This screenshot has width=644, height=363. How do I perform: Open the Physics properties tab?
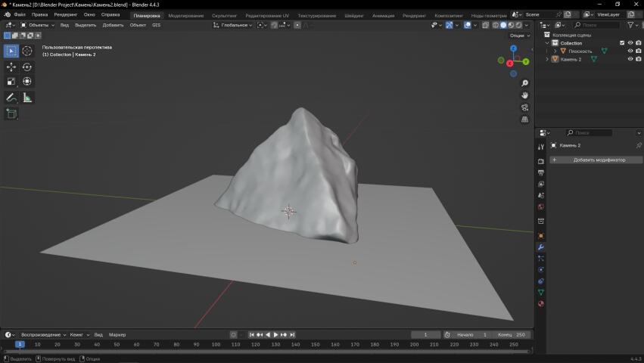pos(541,270)
